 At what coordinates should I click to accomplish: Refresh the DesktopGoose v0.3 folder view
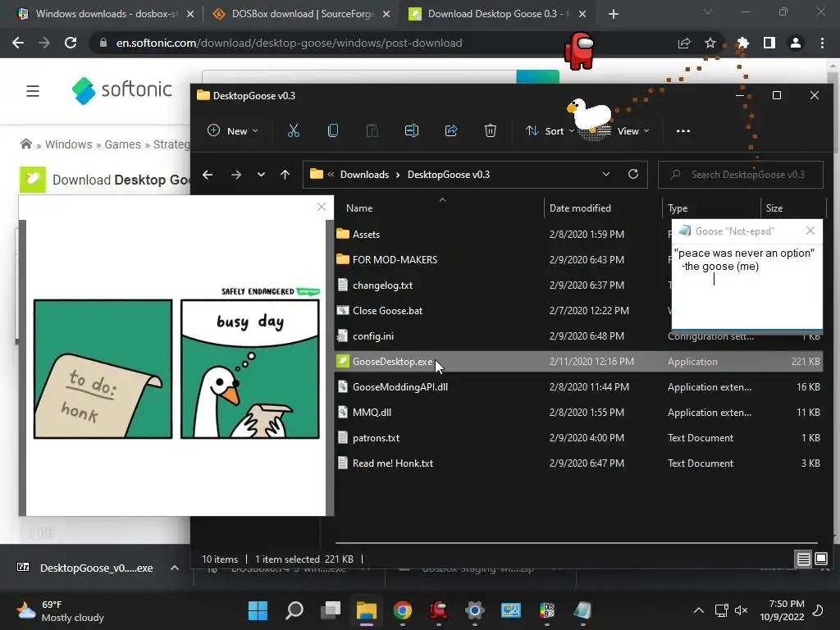coord(633,174)
